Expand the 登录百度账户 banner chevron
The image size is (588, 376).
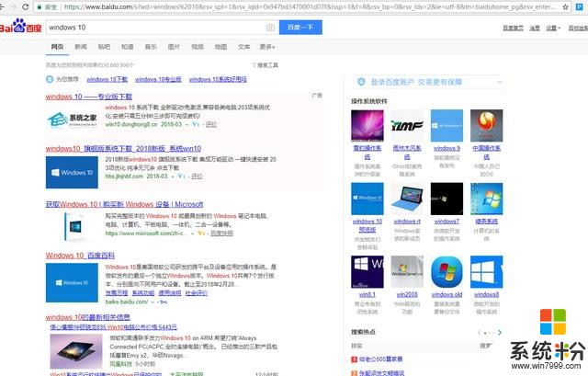coord(499,82)
